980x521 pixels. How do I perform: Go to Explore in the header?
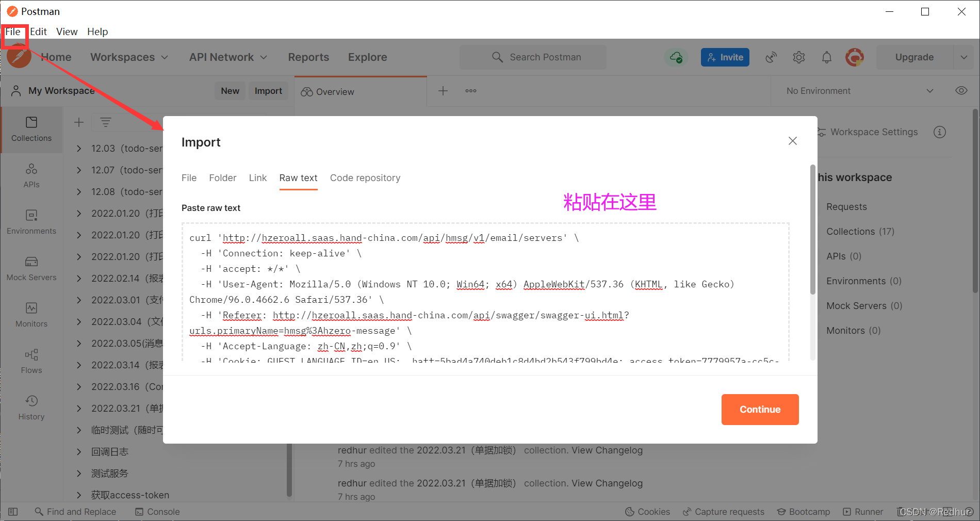367,57
